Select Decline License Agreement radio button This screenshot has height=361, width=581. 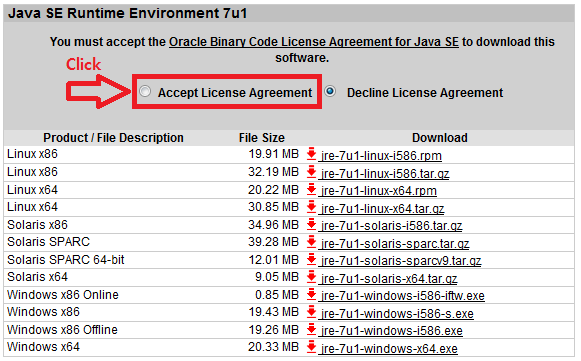pos(330,91)
